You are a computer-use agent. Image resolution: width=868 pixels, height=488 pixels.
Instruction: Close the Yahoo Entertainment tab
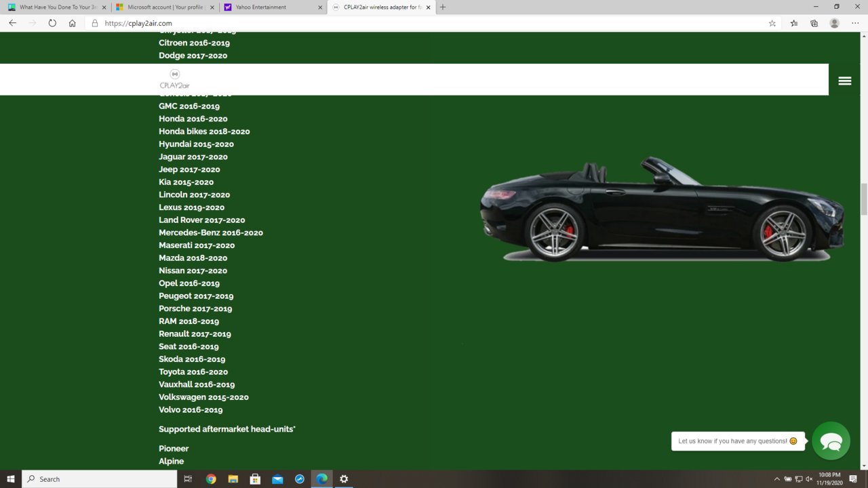320,7
